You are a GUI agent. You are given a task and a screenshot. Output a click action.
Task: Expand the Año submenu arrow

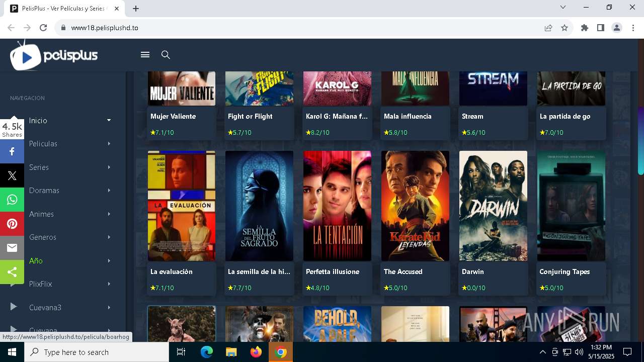click(x=109, y=260)
